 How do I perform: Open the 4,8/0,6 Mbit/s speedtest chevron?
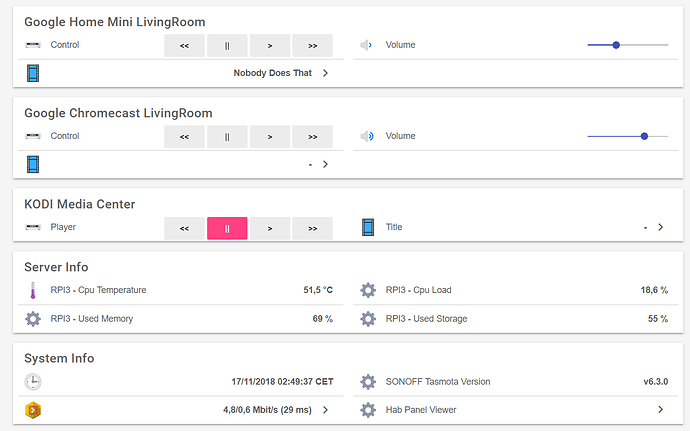pyautogui.click(x=325, y=410)
